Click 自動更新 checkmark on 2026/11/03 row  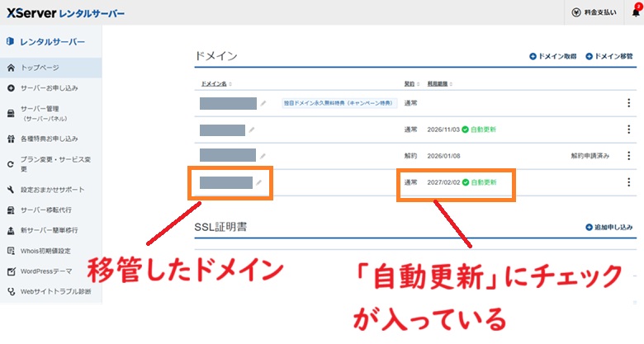coord(466,130)
